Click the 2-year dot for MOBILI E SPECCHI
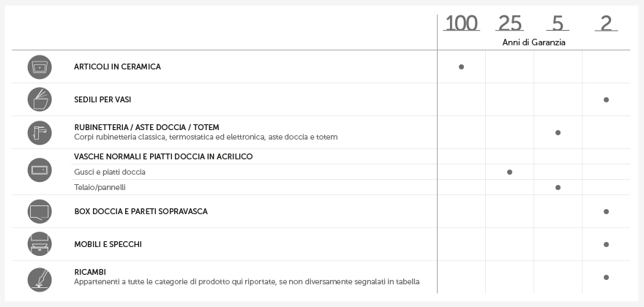 pyautogui.click(x=606, y=244)
